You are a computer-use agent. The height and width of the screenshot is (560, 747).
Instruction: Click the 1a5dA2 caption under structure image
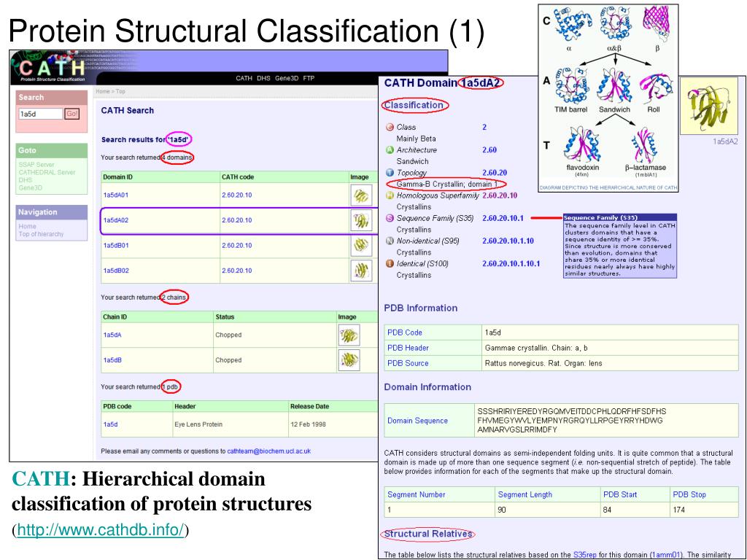(x=725, y=141)
